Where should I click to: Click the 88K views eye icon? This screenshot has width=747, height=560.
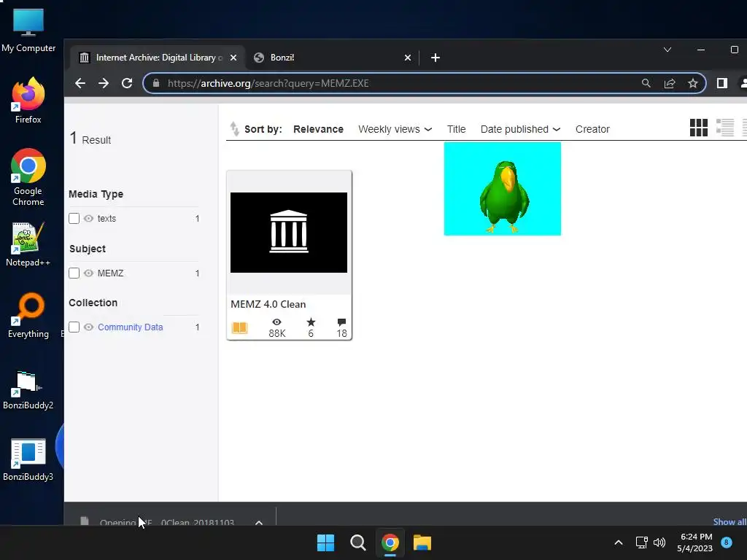(x=276, y=322)
